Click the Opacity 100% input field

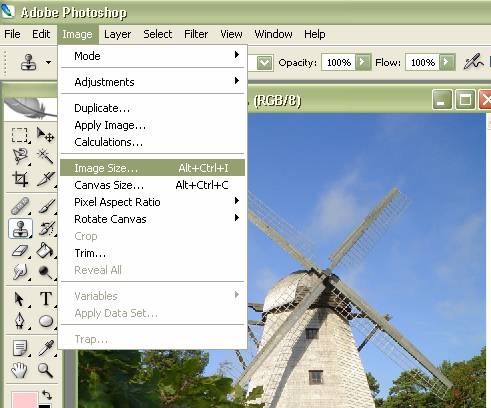(x=339, y=62)
